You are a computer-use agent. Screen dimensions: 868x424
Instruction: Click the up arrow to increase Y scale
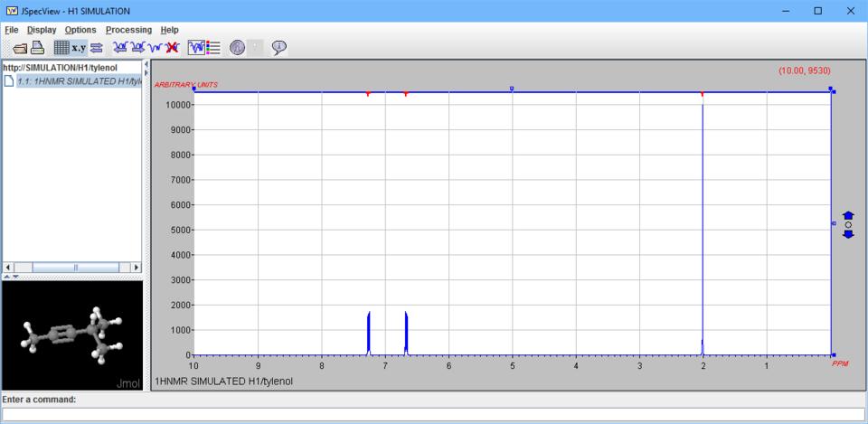pos(848,215)
